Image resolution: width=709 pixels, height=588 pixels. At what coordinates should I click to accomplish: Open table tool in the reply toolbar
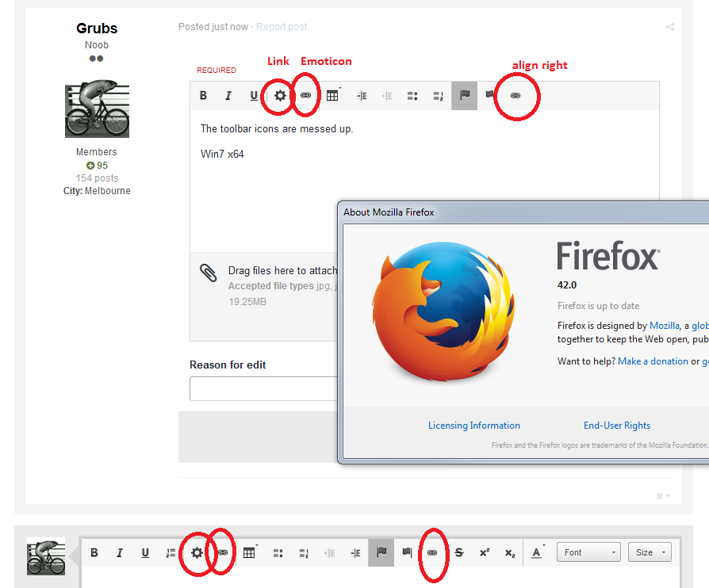pyautogui.click(x=250, y=552)
